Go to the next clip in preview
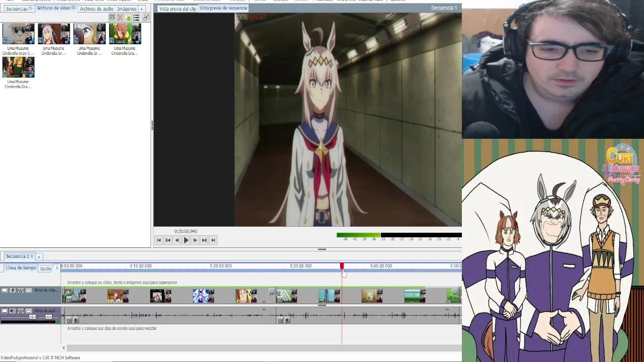The height and width of the screenshot is (362, 644). pyautogui.click(x=204, y=240)
